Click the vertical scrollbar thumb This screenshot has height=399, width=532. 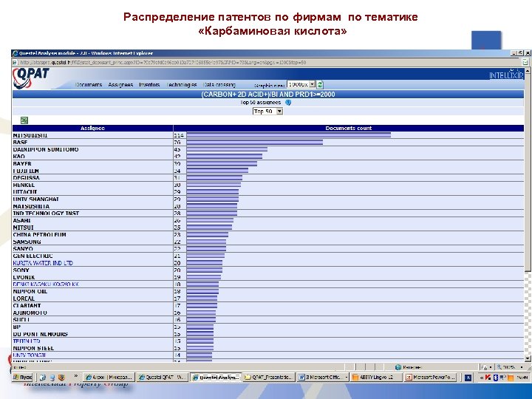coord(528,173)
